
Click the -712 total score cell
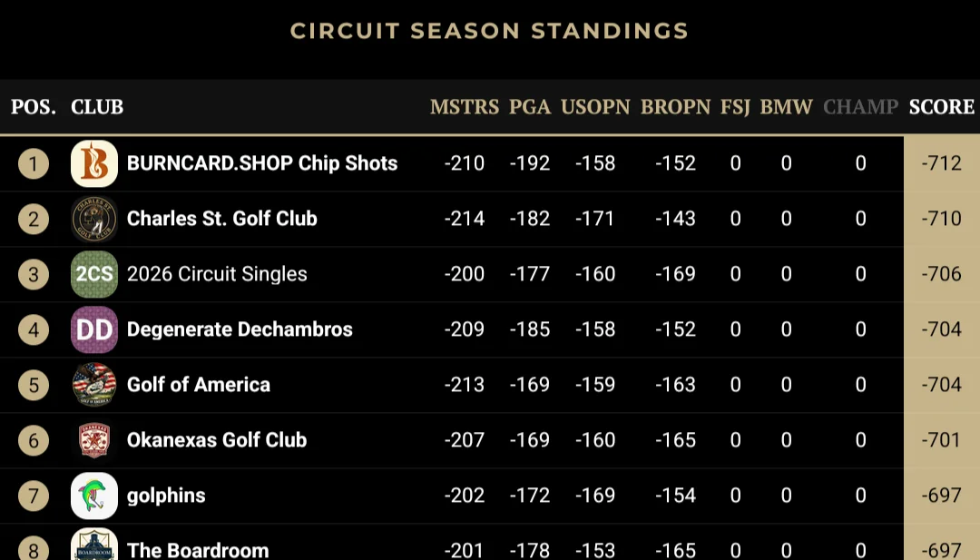942,163
